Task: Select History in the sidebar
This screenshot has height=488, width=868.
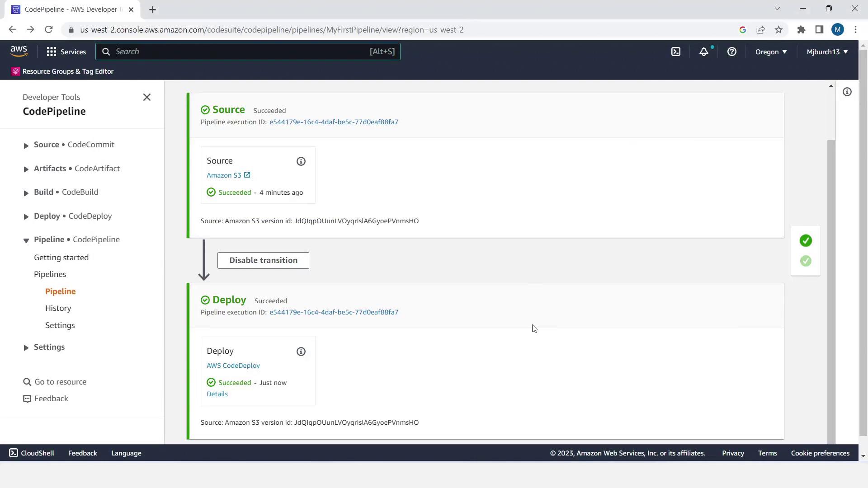Action: point(58,308)
